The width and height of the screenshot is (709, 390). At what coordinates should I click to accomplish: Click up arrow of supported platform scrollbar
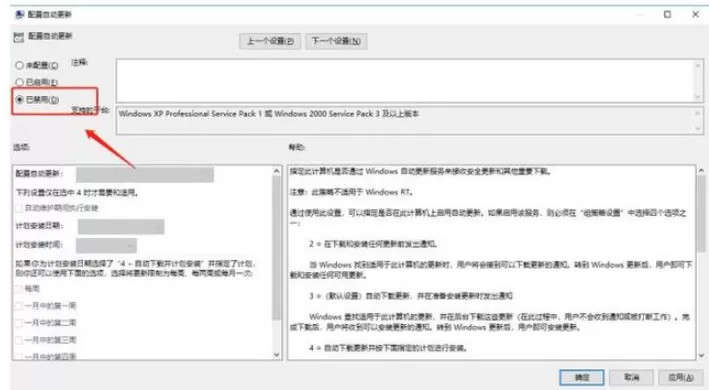tap(698, 113)
